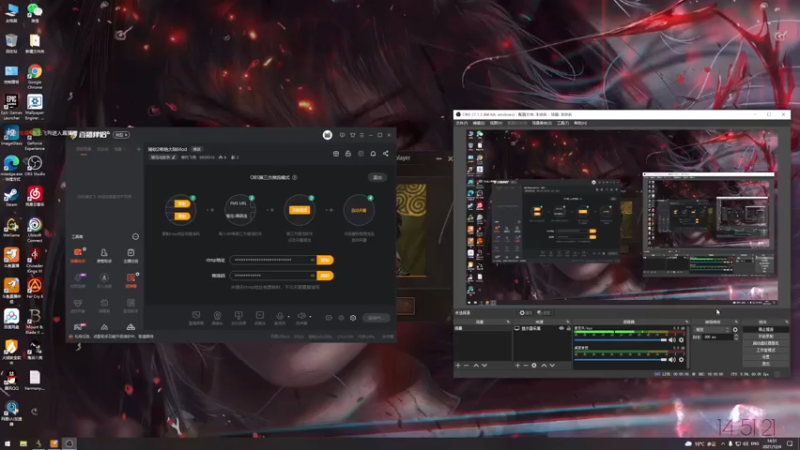This screenshot has height=450, width=800.
Task: Click the OBS preview canvas
Action: [x=622, y=217]
